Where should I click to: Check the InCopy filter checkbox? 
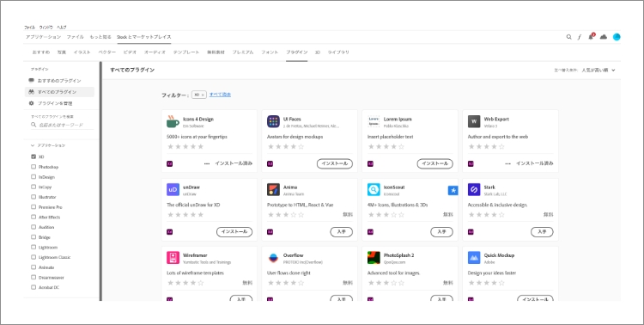click(x=33, y=187)
